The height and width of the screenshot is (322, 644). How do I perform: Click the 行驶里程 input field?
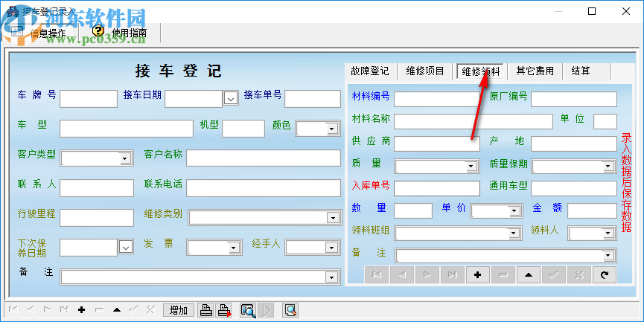[x=97, y=218]
